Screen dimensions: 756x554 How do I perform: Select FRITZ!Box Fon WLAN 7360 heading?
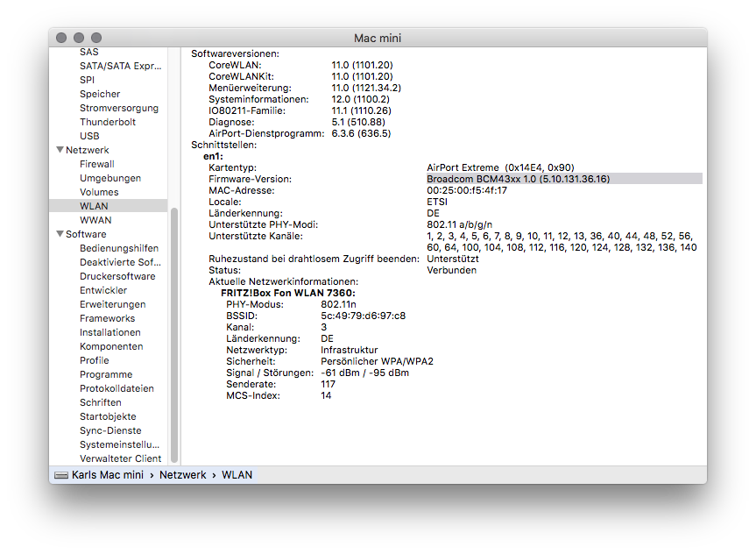(x=288, y=293)
